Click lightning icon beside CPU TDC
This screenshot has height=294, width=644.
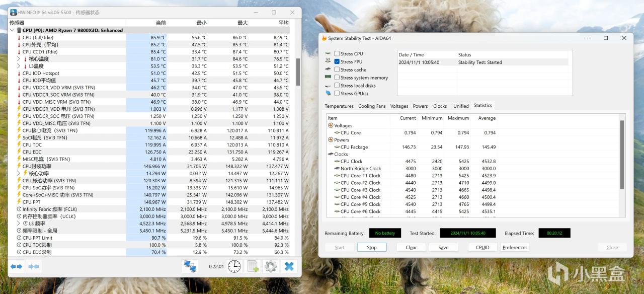(19, 145)
